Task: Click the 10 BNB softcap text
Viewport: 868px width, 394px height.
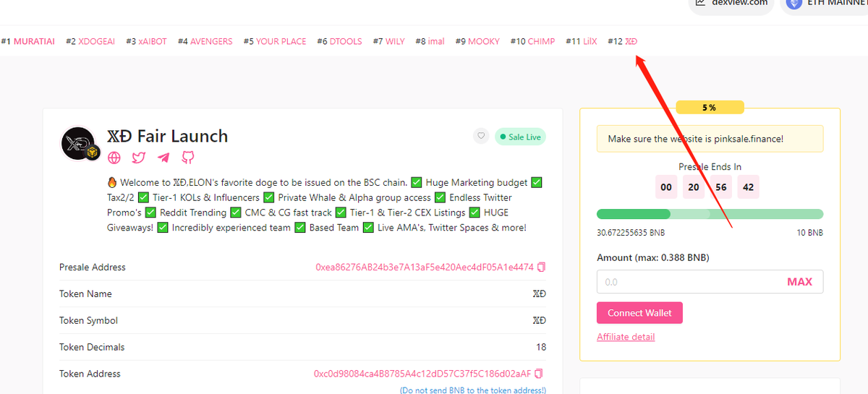Action: click(809, 233)
